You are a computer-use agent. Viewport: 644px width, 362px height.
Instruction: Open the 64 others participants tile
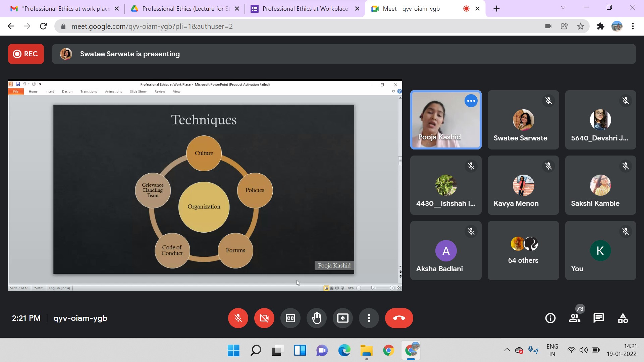[x=523, y=250]
